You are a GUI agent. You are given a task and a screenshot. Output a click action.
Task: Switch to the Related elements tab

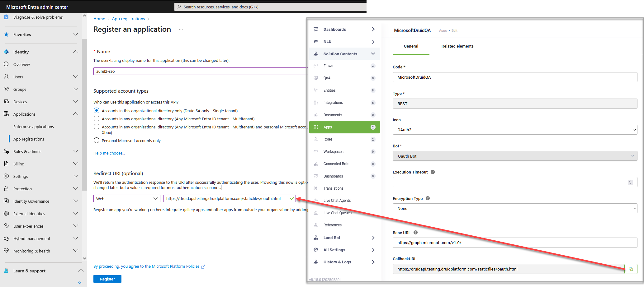(x=457, y=46)
